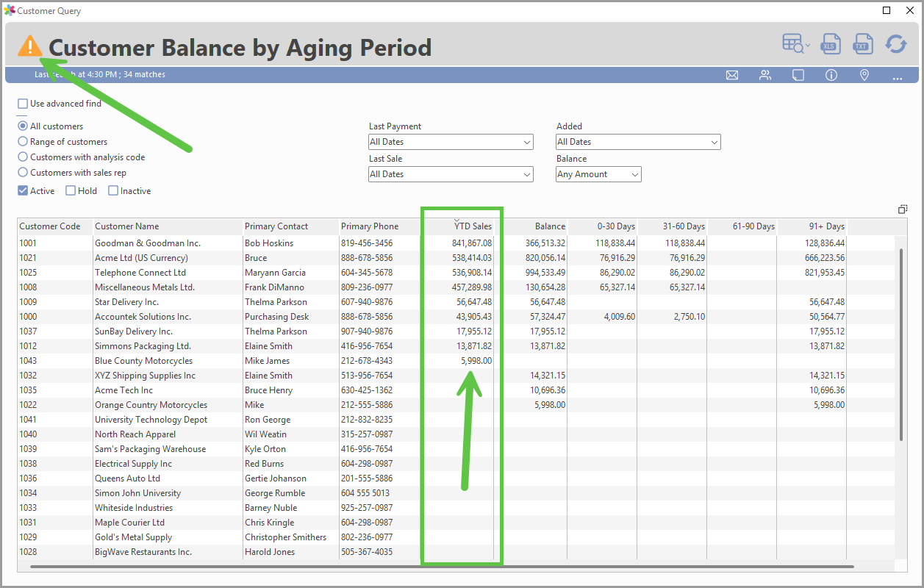Toggle the Active checkbox
Screen dimensions: 924x588
point(23,191)
